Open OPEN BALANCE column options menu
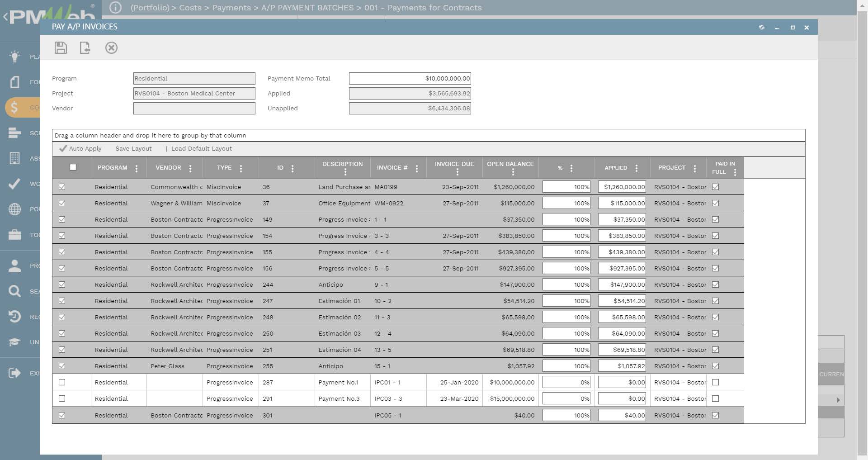The height and width of the screenshot is (460, 868). pyautogui.click(x=513, y=172)
